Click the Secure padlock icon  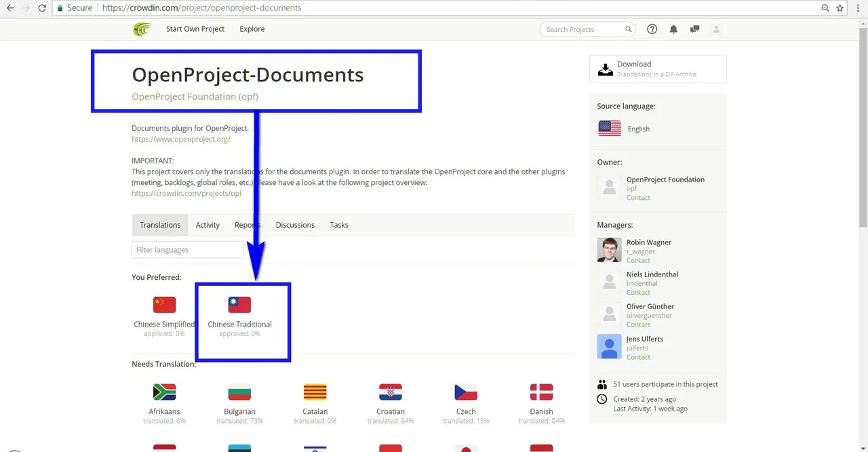pos(60,8)
